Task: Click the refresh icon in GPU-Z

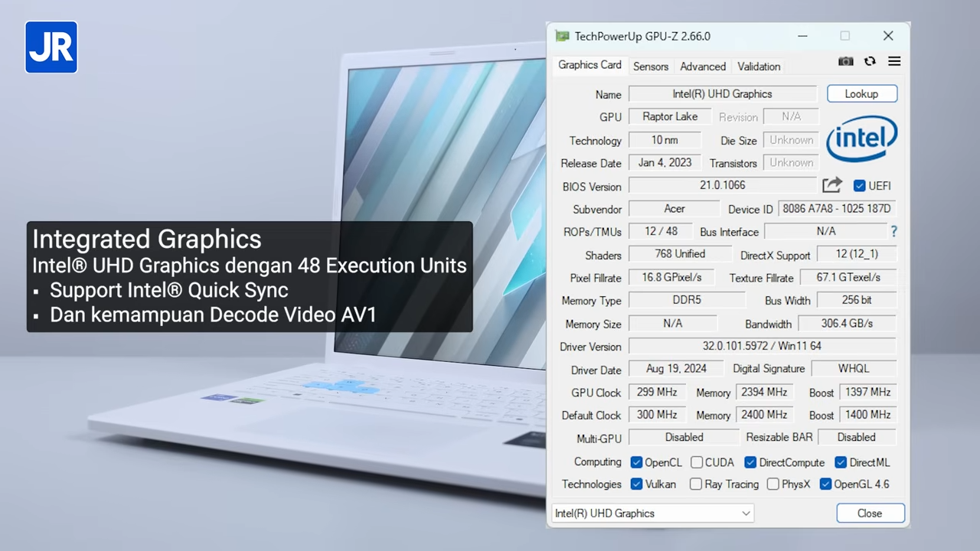Action: (x=870, y=61)
